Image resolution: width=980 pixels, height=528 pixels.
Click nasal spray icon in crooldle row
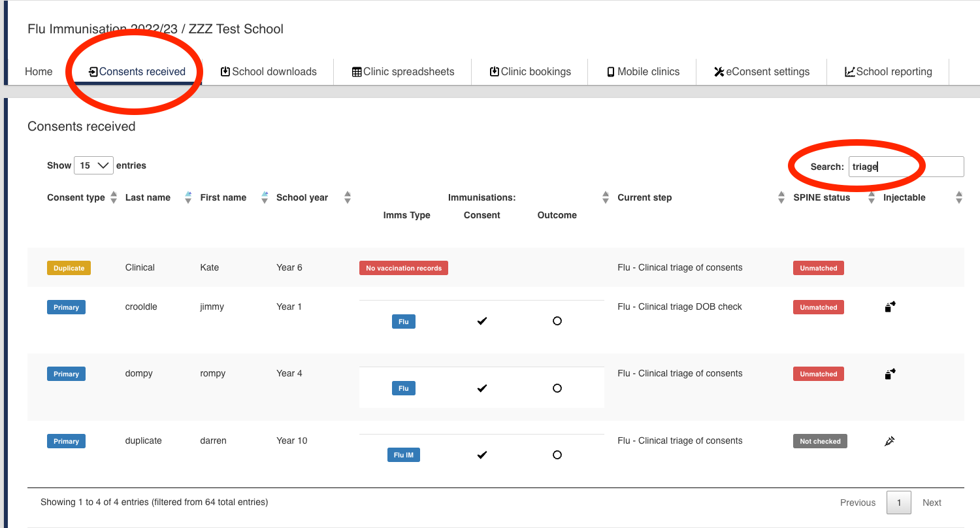890,306
